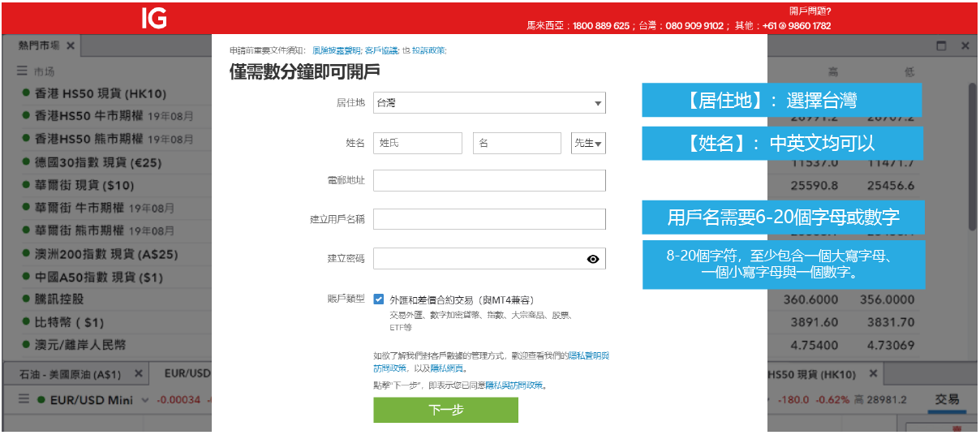Click the Malaysia phone number 1800 889 625
Image resolution: width=980 pixels, height=435 pixels.
[601, 26]
